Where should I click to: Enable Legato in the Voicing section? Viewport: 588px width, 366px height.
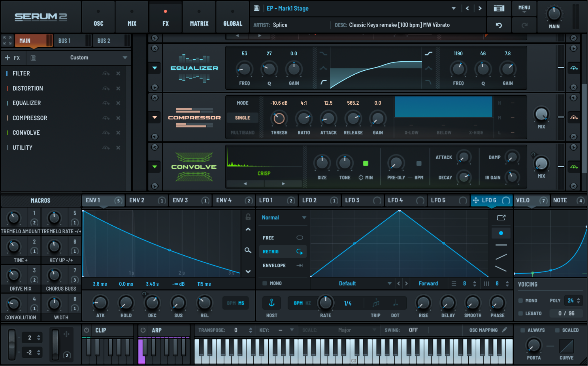pos(521,313)
